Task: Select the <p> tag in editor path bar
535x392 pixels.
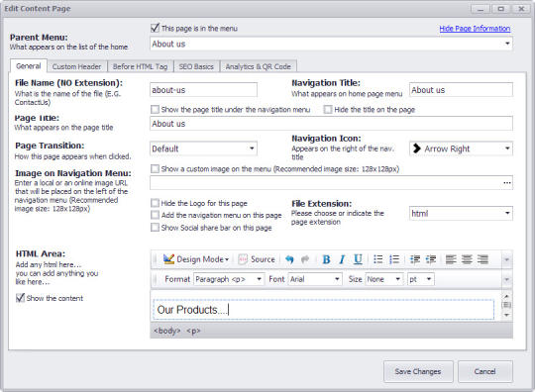Action: pos(193,331)
